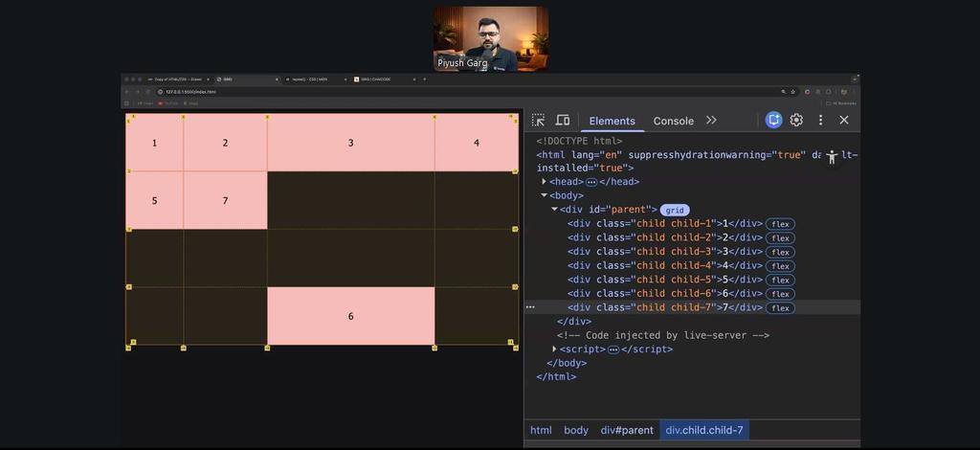
Task: Select the child-1 div line in the DOM tree
Action: click(x=665, y=224)
